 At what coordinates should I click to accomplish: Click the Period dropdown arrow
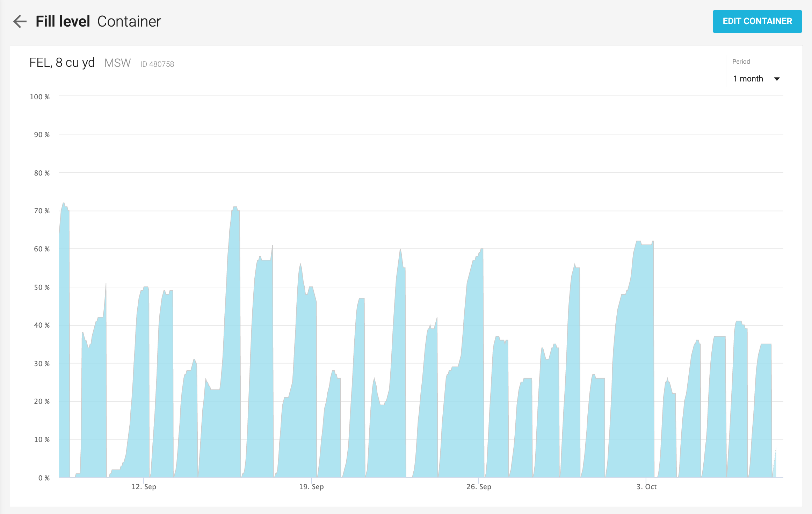pyautogui.click(x=777, y=79)
